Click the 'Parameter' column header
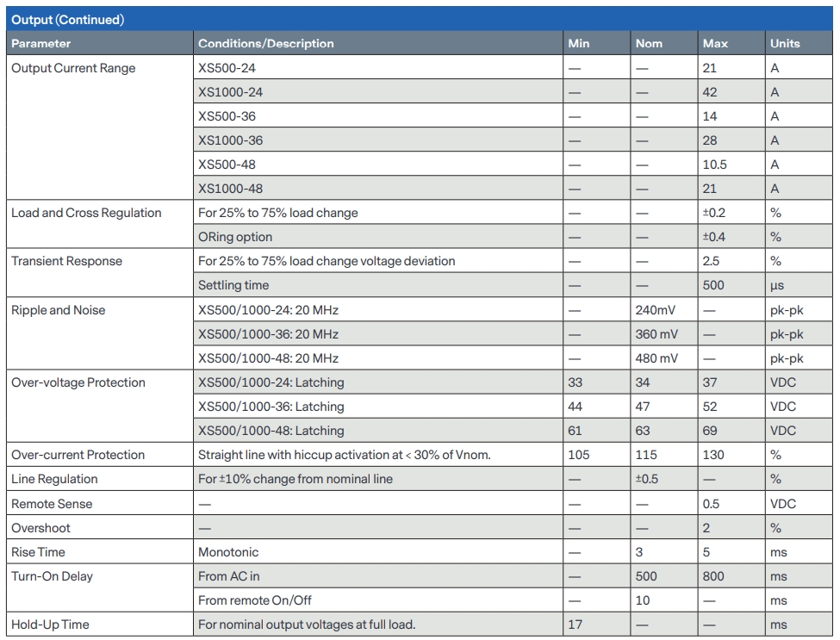Image resolution: width=840 pixels, height=640 pixels. pos(40,43)
